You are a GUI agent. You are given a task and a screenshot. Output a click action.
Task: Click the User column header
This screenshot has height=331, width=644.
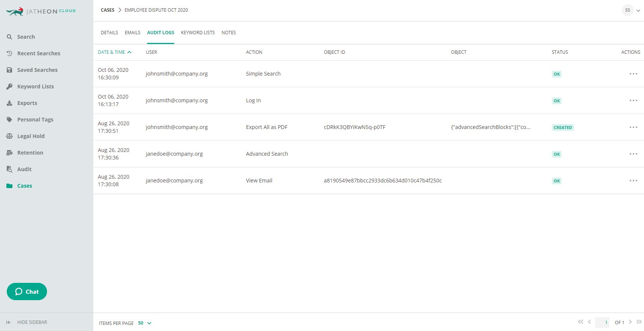click(x=152, y=52)
